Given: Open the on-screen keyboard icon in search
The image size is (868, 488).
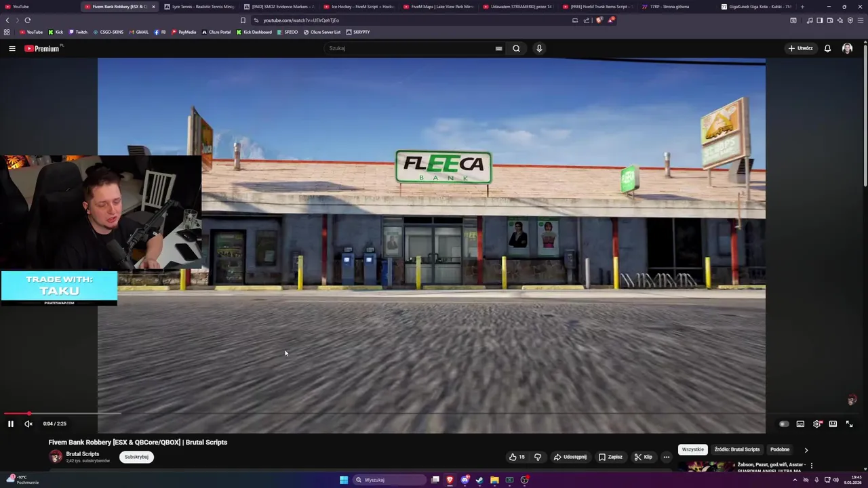Looking at the screenshot, I should 498,48.
